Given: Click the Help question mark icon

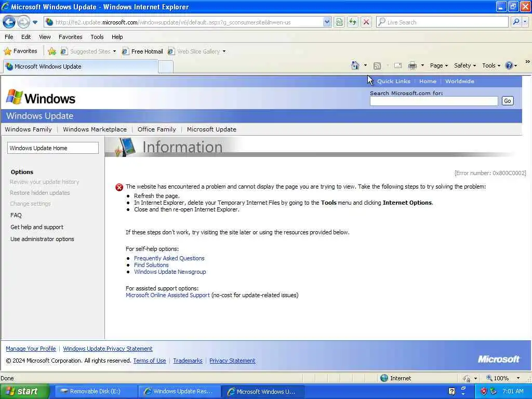Looking at the screenshot, I should pos(509,65).
